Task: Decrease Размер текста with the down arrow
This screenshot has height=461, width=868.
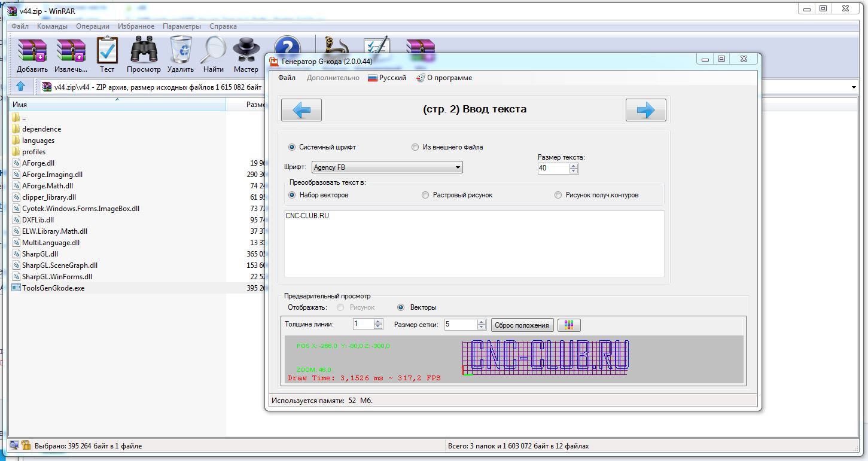Action: [x=574, y=171]
